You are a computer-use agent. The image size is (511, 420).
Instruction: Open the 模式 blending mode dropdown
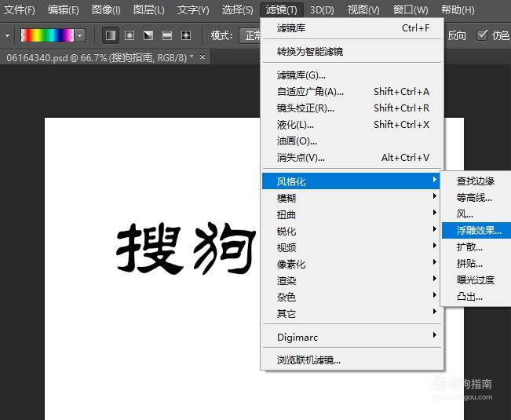(x=250, y=35)
